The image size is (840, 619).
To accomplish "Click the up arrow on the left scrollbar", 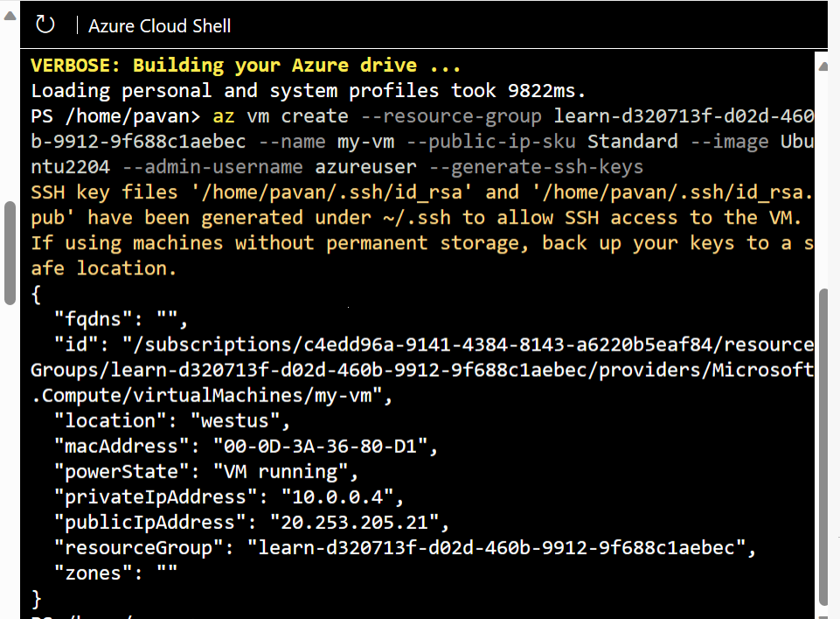I will 9,12.
